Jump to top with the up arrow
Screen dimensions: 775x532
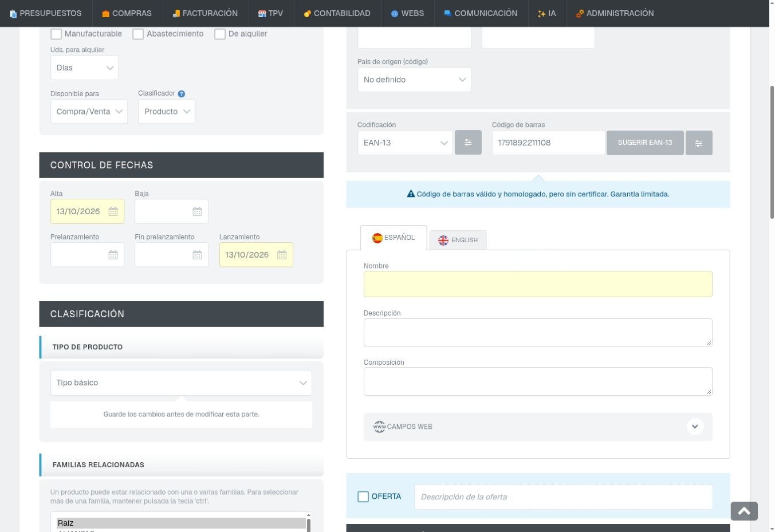tap(744, 511)
